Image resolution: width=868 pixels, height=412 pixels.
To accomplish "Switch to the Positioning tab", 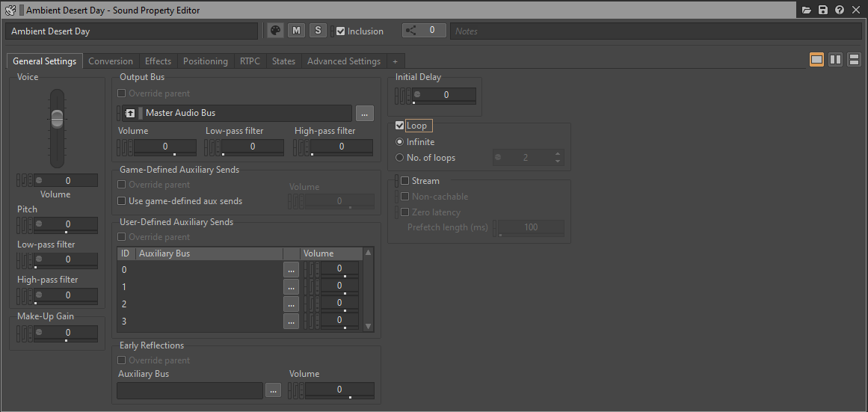I will tap(206, 61).
